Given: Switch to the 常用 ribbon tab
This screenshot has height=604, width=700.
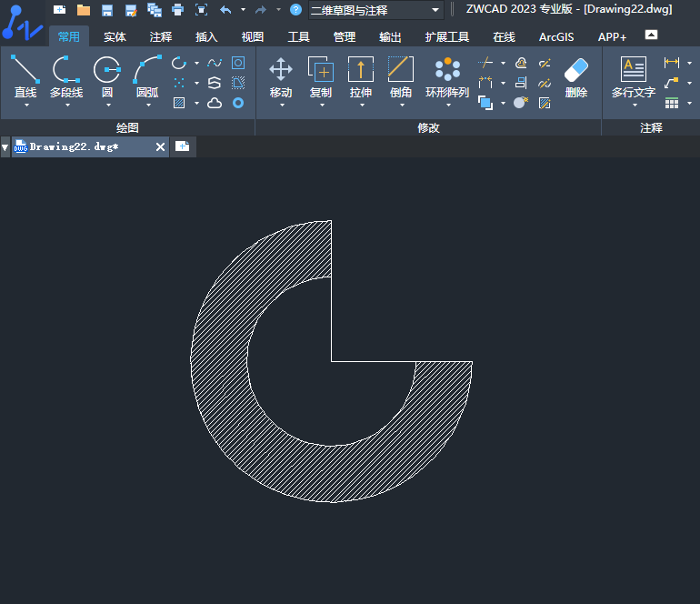Looking at the screenshot, I should click(69, 36).
